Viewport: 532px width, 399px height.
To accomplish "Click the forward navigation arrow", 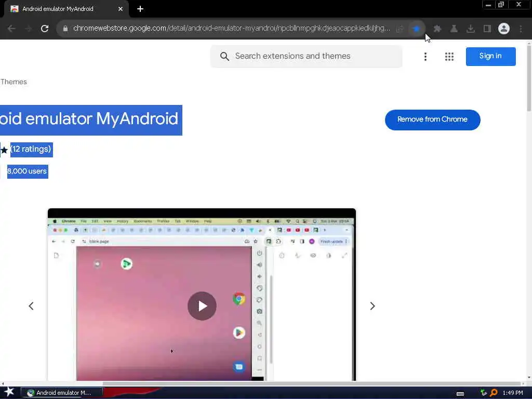I will coord(29,29).
